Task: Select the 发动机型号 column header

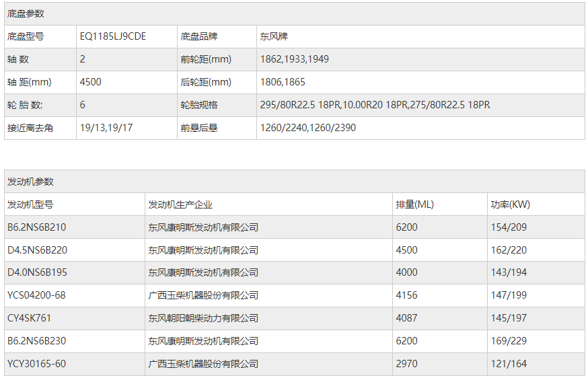Action: [x=30, y=204]
